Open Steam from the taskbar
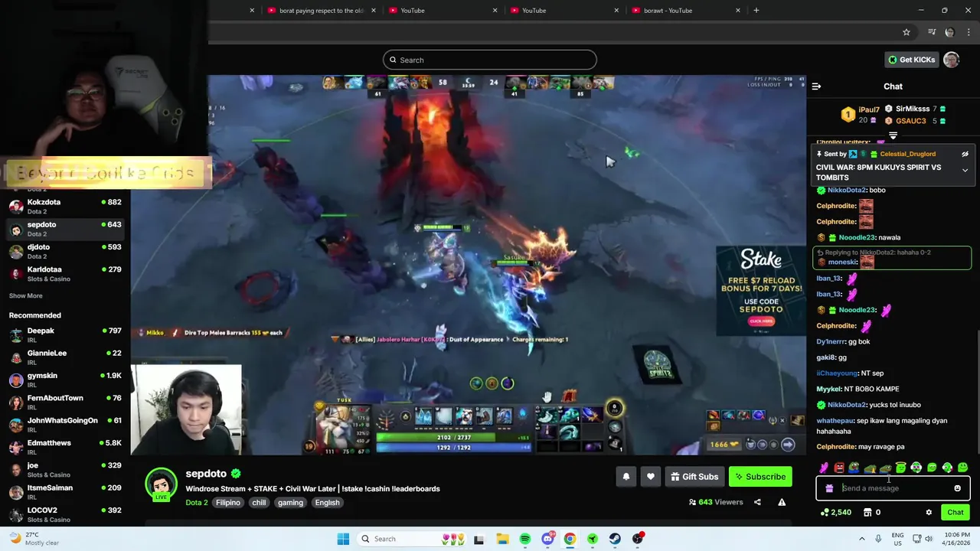The height and width of the screenshot is (551, 980). click(615, 539)
